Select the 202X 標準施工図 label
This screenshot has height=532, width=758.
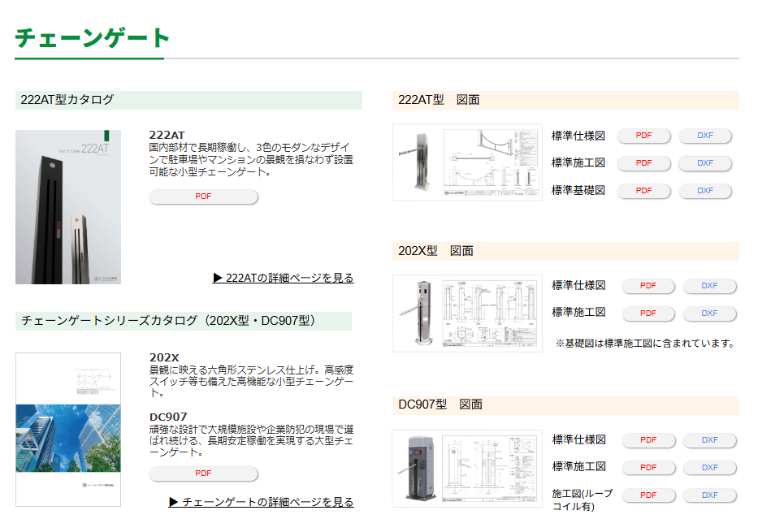(579, 313)
